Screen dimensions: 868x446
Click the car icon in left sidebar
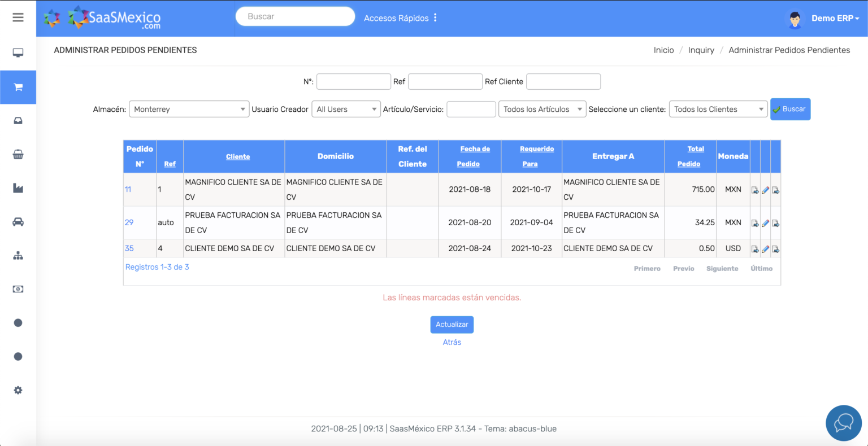coord(18,222)
